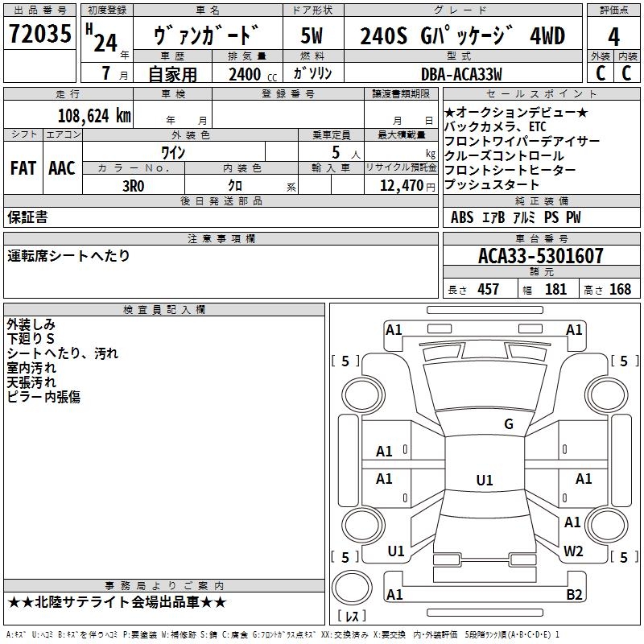Select inspector note 天張汚れ
The height and width of the screenshot is (644, 644).
(31, 382)
